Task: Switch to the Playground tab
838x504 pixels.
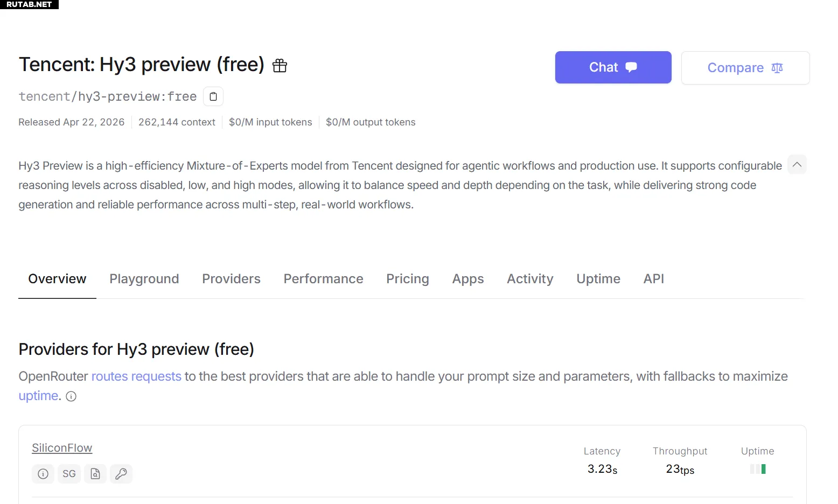Action: (x=144, y=279)
